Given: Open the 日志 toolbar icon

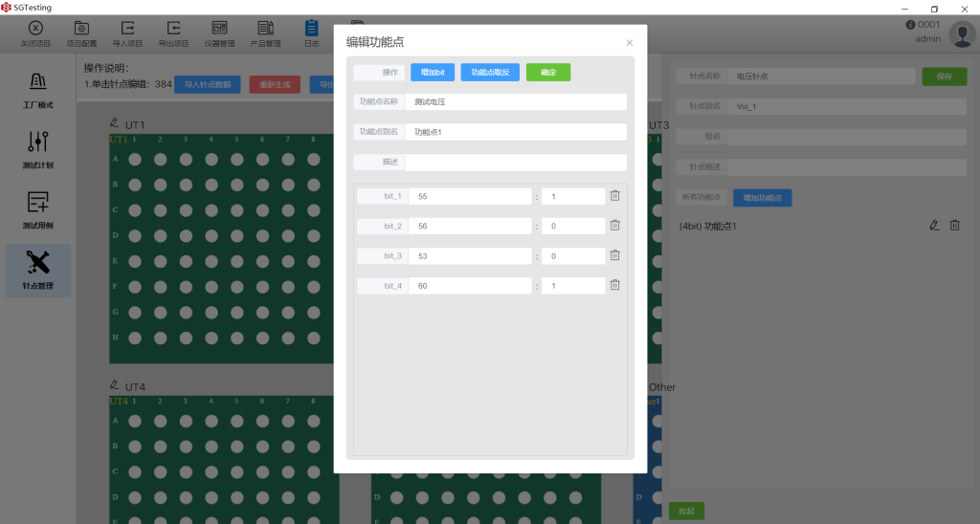Looking at the screenshot, I should click(311, 33).
